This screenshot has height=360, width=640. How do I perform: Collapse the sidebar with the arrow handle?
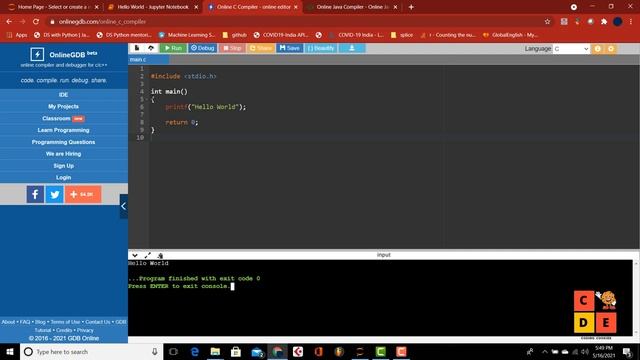[x=123, y=206]
